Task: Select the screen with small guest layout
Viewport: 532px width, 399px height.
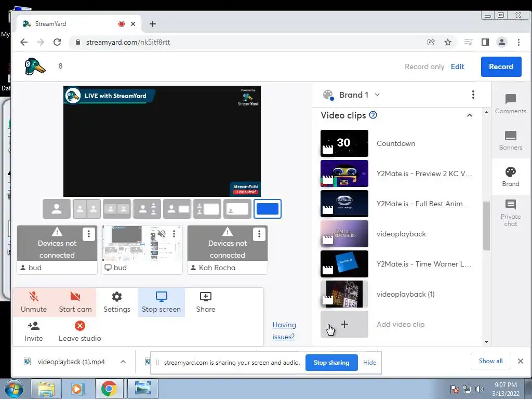Action: (x=237, y=209)
